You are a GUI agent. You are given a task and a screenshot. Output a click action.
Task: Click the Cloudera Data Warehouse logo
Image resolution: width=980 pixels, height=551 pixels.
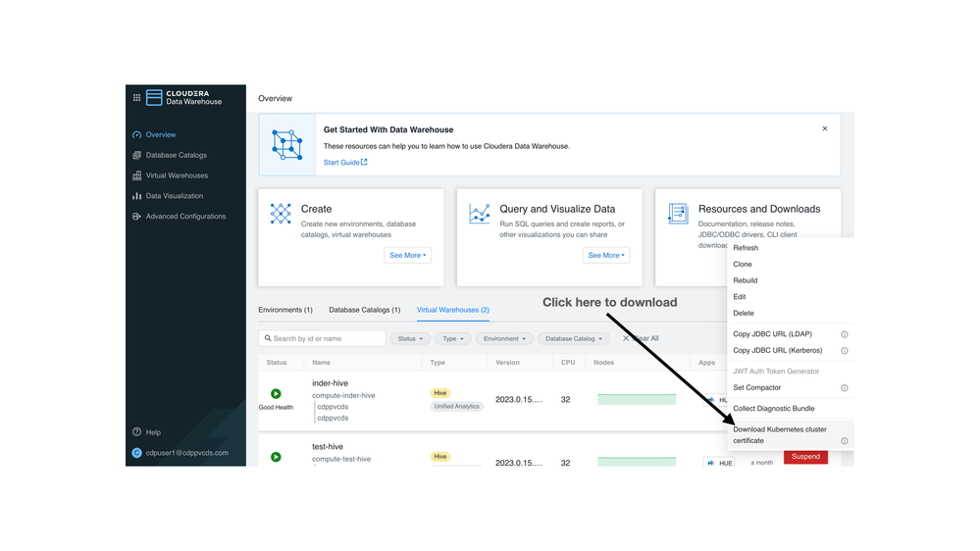pos(183,97)
